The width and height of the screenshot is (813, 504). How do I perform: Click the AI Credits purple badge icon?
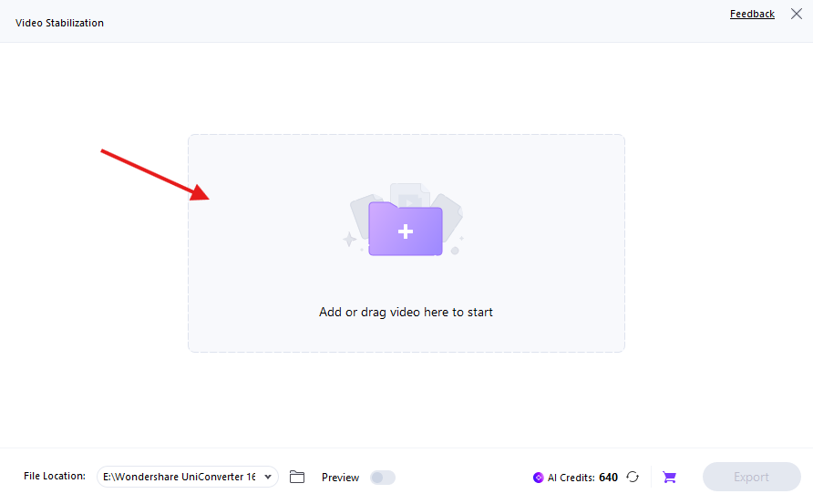pos(538,477)
